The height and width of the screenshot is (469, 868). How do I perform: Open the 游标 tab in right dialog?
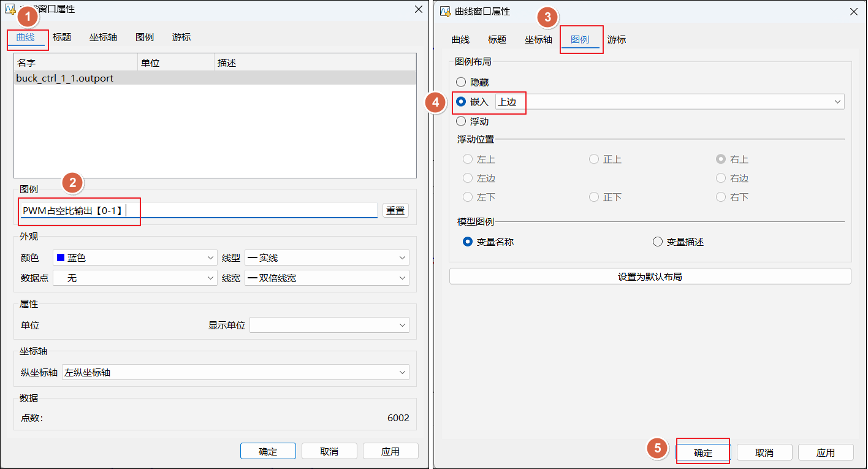coord(617,40)
